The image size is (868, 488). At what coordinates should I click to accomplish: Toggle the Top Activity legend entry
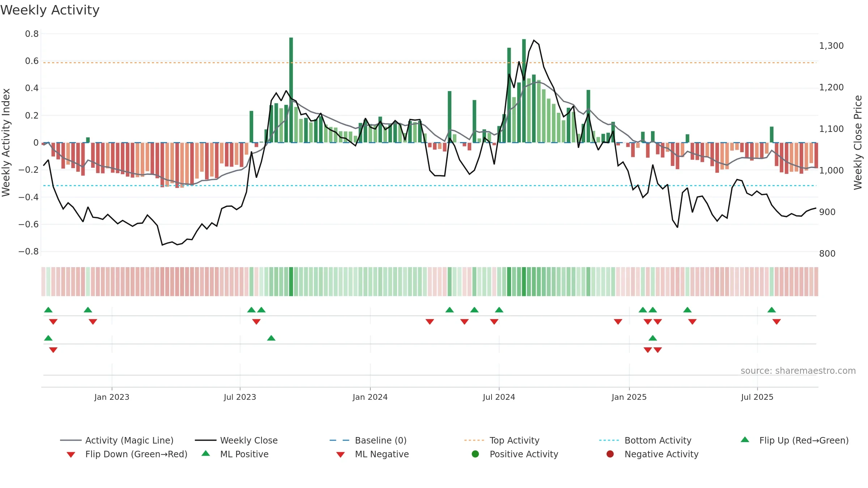502,440
